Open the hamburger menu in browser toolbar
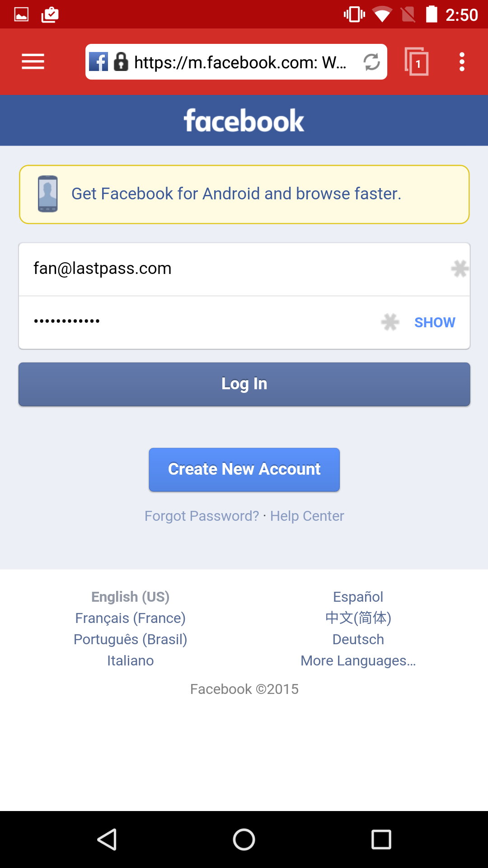Screen dimensions: 488x868 tap(33, 61)
